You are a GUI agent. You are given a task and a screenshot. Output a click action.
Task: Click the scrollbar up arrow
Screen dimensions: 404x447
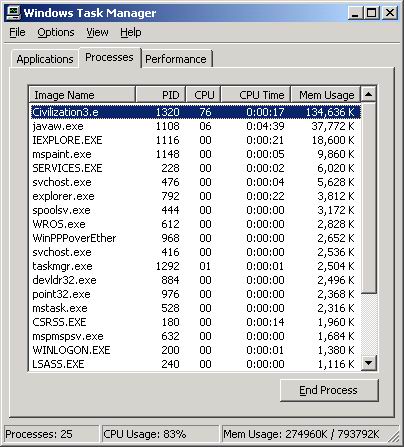click(368, 94)
